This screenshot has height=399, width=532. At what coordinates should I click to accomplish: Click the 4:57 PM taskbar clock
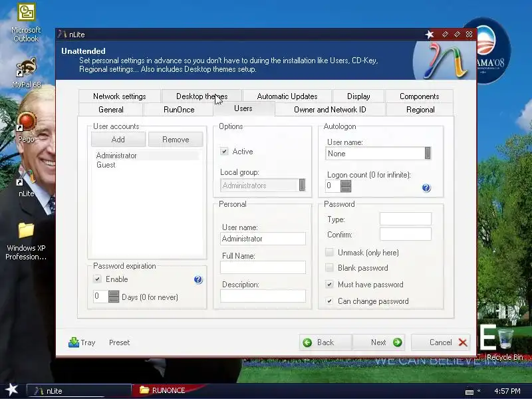[x=507, y=391]
